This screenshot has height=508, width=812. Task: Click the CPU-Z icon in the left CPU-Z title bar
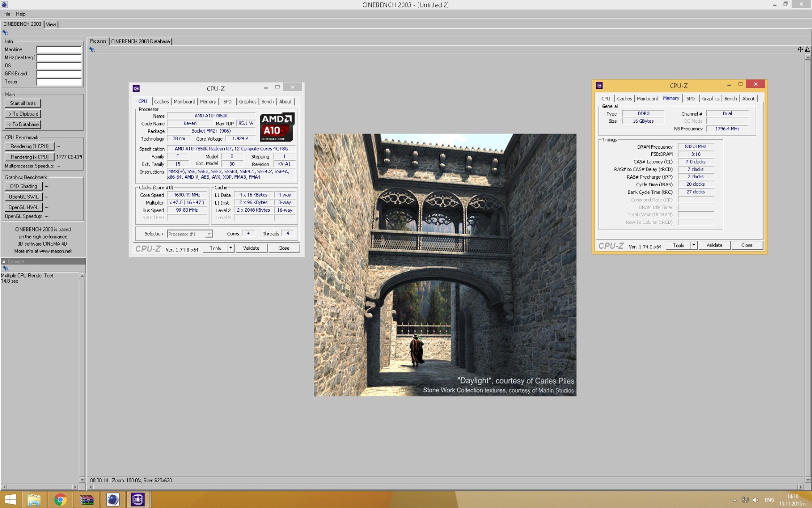pos(136,88)
